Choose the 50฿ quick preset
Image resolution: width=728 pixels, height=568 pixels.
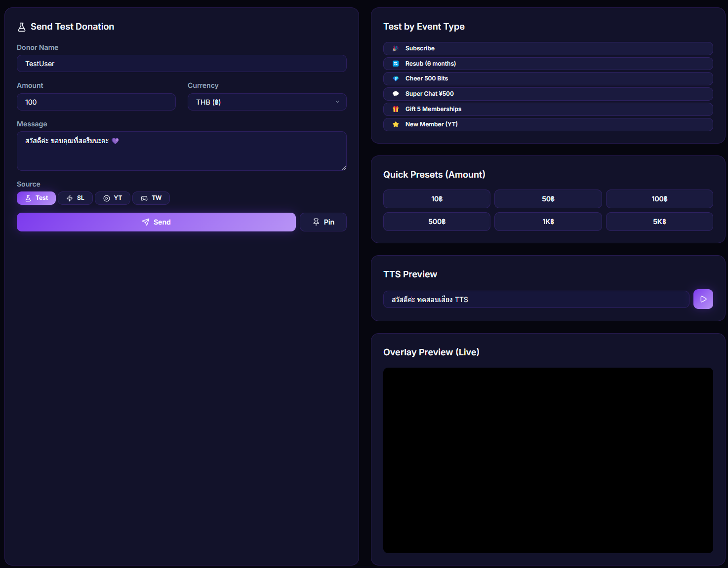(548, 199)
